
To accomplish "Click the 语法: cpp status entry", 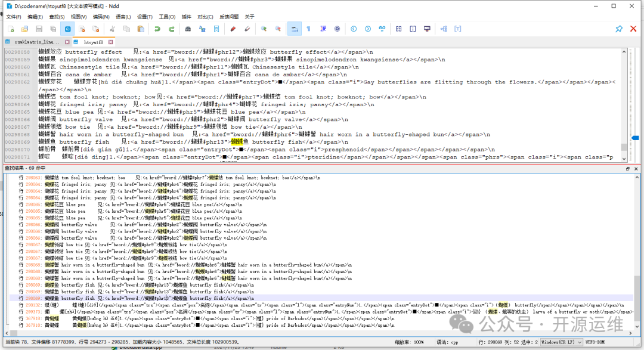I will [447, 342].
